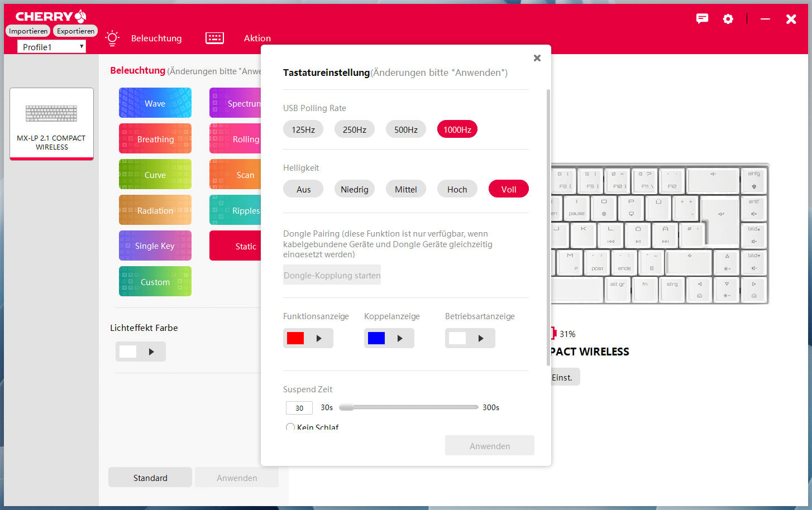This screenshot has height=510, width=812.
Task: Click the Dongle-Kopplung starten button
Action: pyautogui.click(x=332, y=275)
